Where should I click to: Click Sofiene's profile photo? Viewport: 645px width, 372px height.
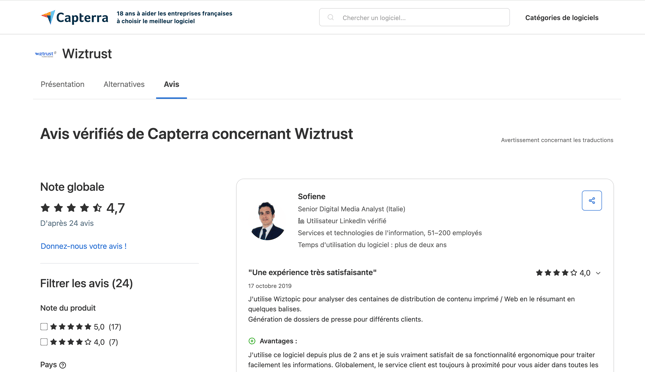268,221
